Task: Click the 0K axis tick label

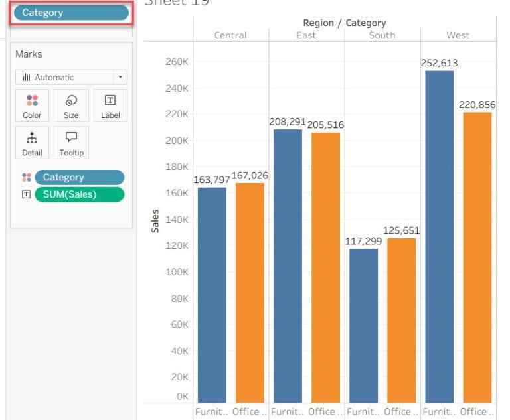Action: point(183,397)
